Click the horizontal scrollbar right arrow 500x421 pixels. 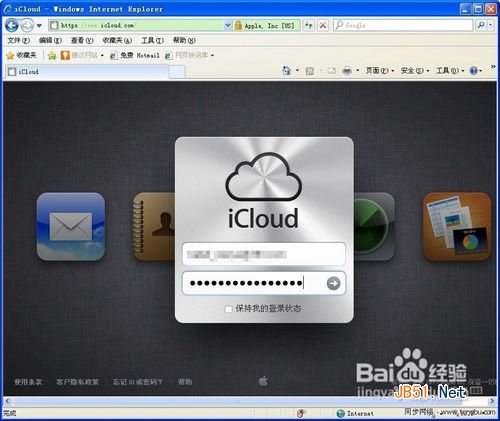pyautogui.click(x=492, y=401)
